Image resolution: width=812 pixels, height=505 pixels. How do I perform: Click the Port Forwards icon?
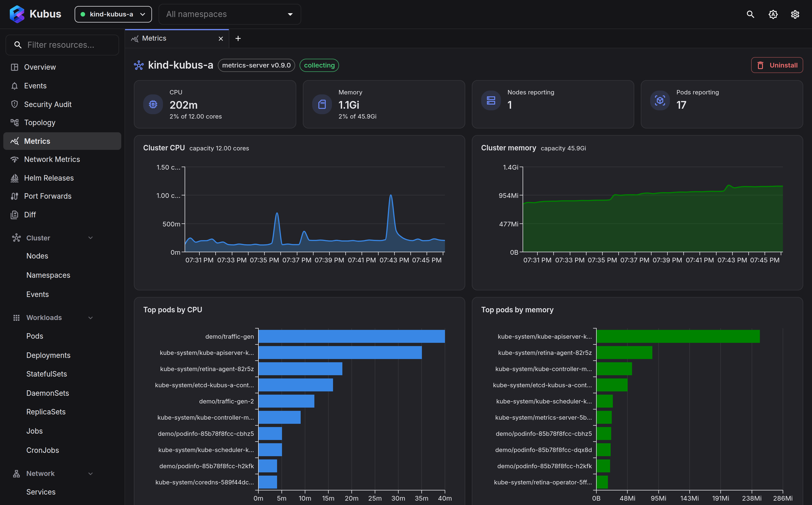pos(14,196)
